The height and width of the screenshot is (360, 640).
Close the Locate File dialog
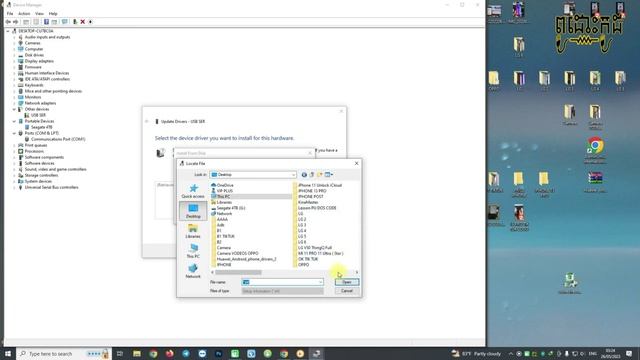[x=356, y=163]
